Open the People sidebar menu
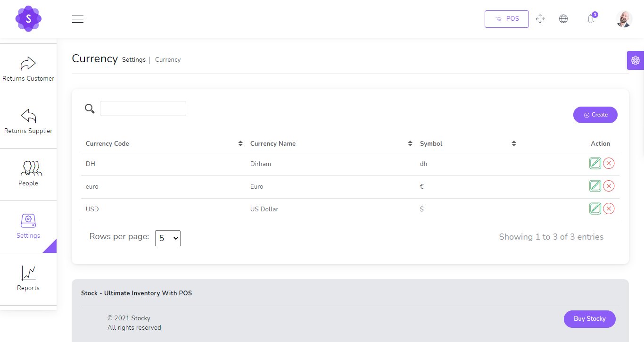The image size is (644, 342). pyautogui.click(x=28, y=174)
